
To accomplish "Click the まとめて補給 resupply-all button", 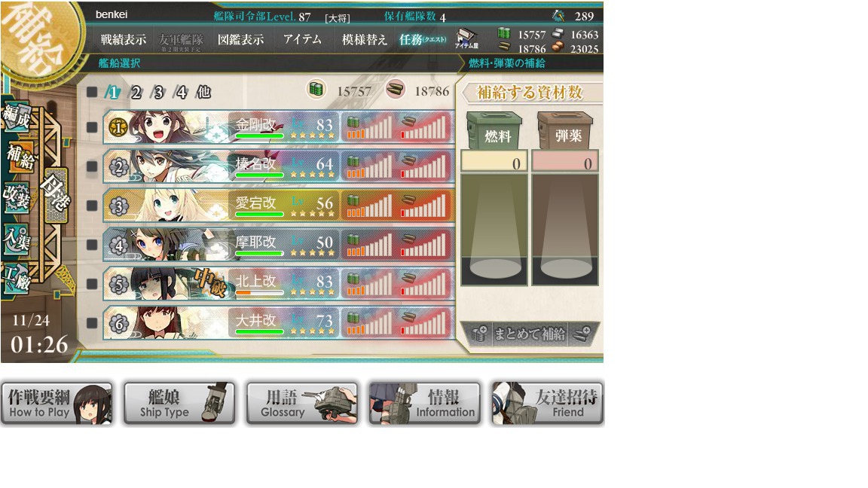I will [x=531, y=334].
